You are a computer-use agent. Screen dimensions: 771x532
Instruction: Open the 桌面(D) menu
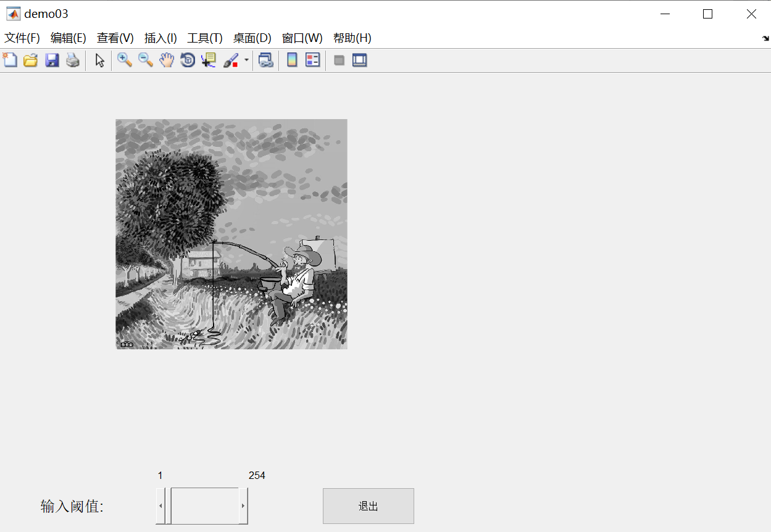click(x=252, y=38)
